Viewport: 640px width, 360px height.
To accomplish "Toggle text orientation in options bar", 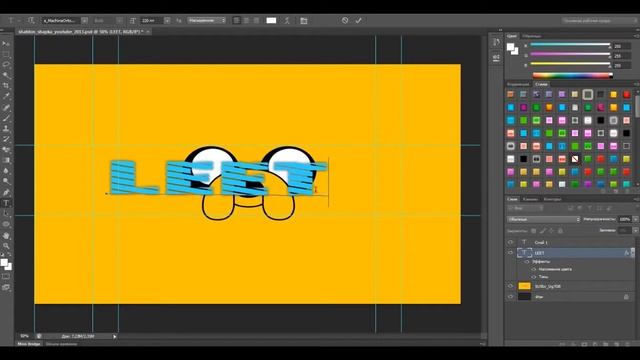I will pyautogui.click(x=31, y=20).
